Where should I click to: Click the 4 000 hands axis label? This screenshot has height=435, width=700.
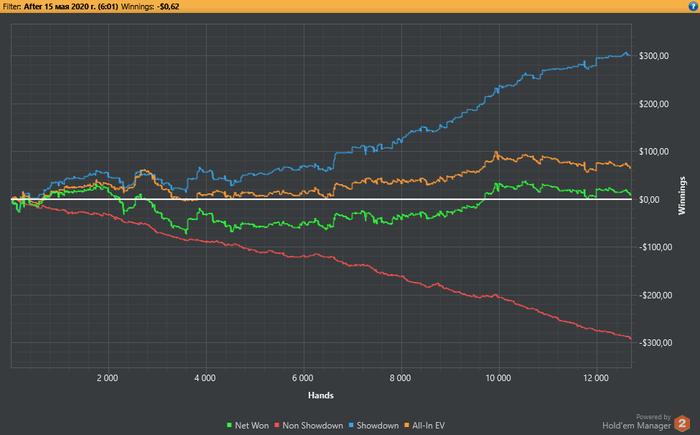point(205,378)
